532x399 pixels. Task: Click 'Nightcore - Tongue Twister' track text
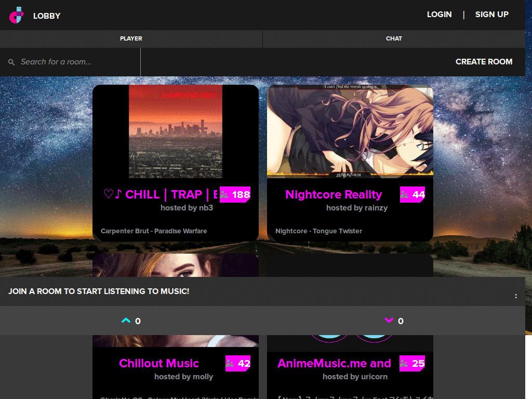coord(318,231)
